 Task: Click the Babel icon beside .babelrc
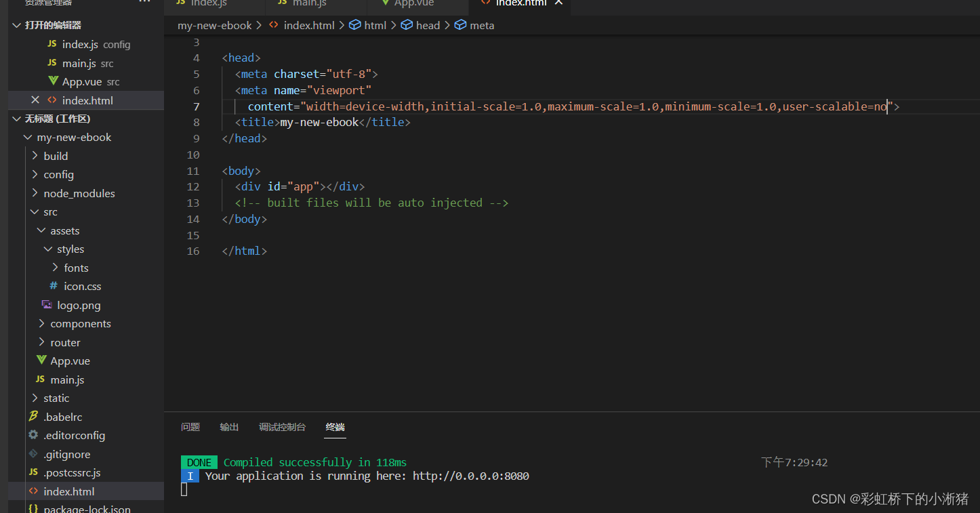[x=33, y=417]
